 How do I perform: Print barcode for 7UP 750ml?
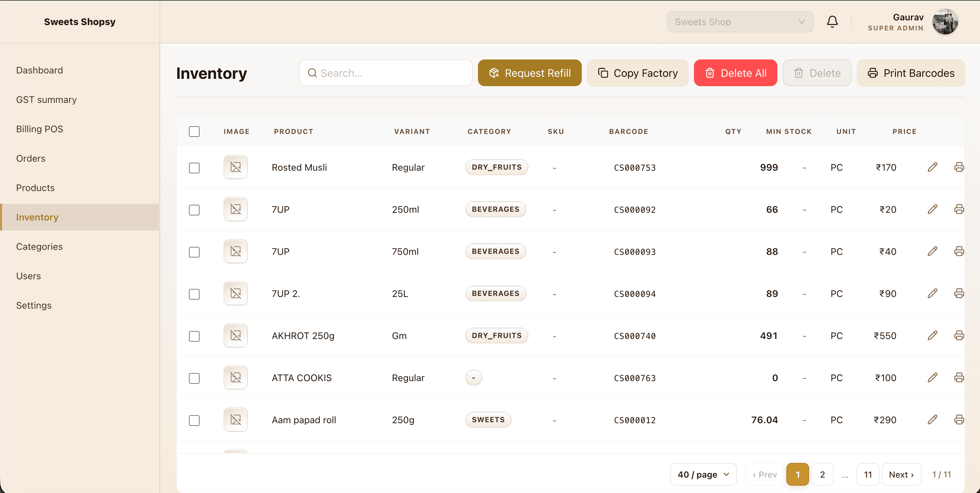(x=959, y=251)
